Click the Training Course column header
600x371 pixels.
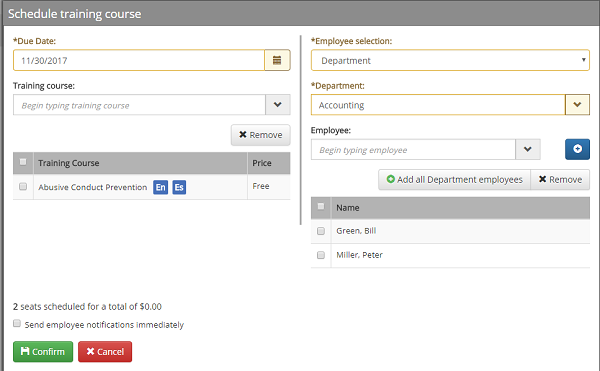point(140,163)
